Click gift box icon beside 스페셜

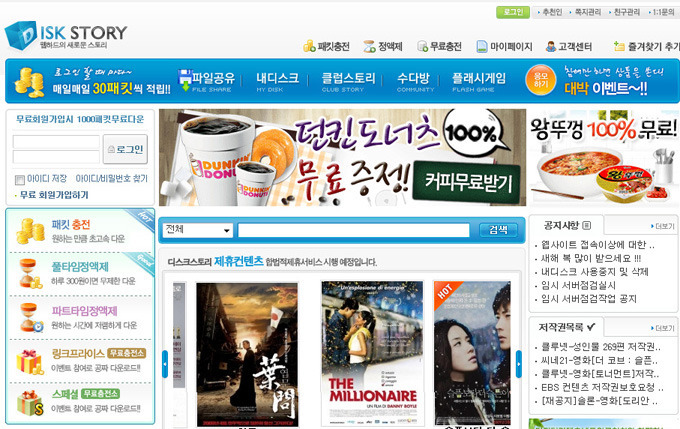click(30, 402)
